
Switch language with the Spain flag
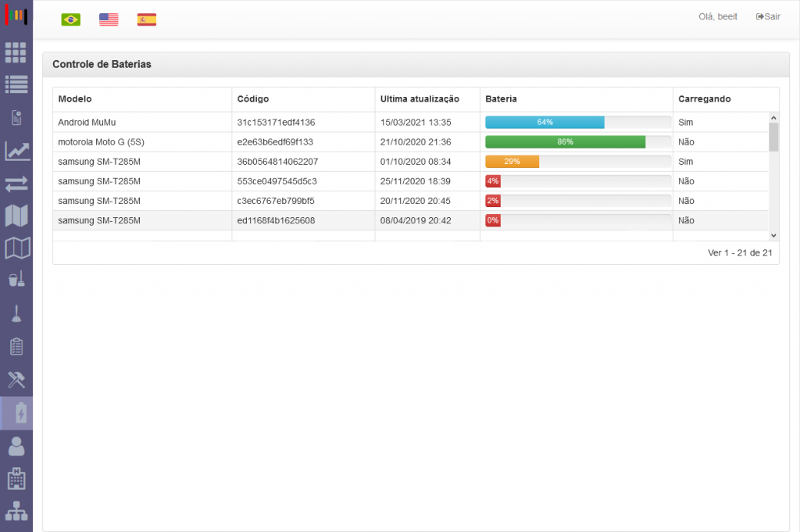[147, 20]
